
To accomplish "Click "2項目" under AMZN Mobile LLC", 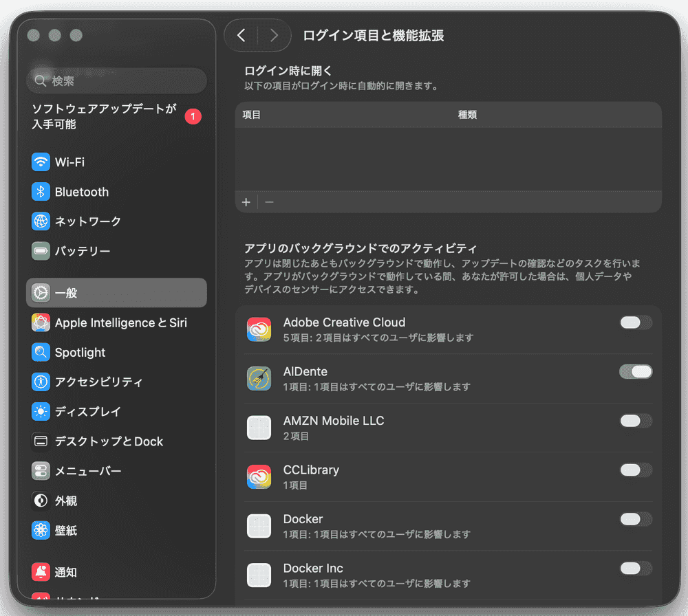I will 296,437.
